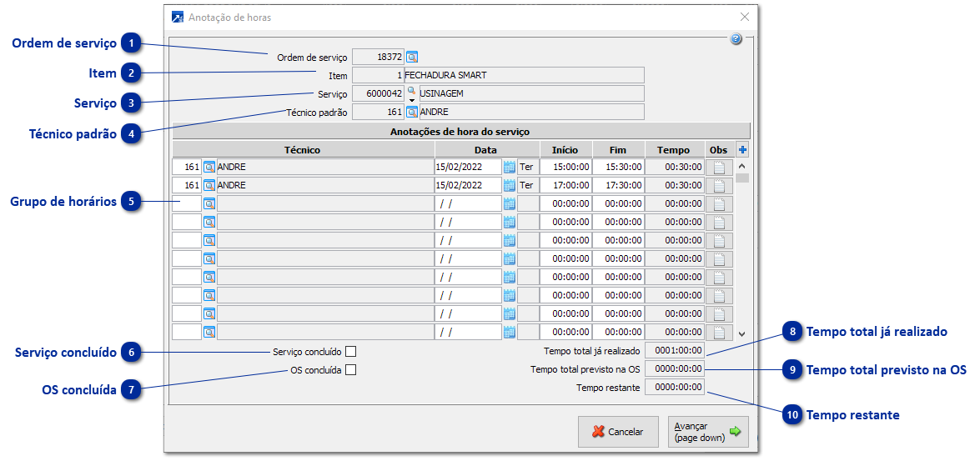Open the help icon in the top corner
The width and height of the screenshot is (980, 466).
736,39
